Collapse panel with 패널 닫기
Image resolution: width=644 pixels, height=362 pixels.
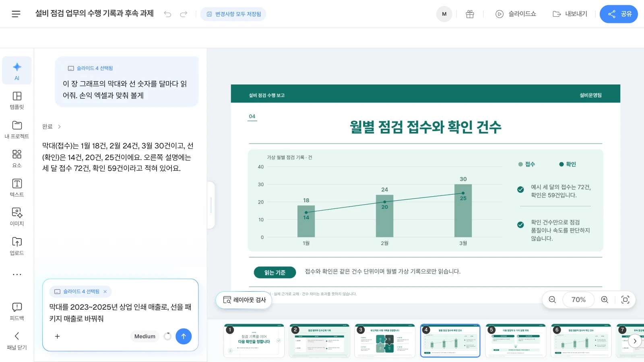[x=17, y=341]
